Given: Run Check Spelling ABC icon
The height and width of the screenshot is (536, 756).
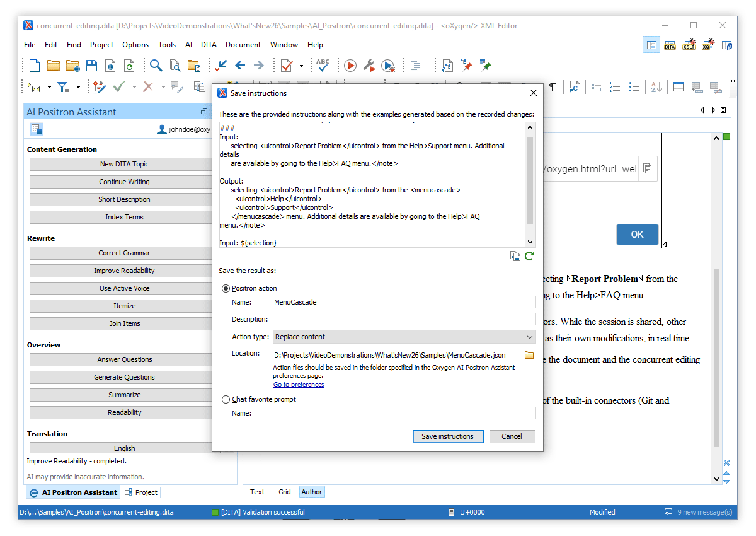Looking at the screenshot, I should click(323, 66).
